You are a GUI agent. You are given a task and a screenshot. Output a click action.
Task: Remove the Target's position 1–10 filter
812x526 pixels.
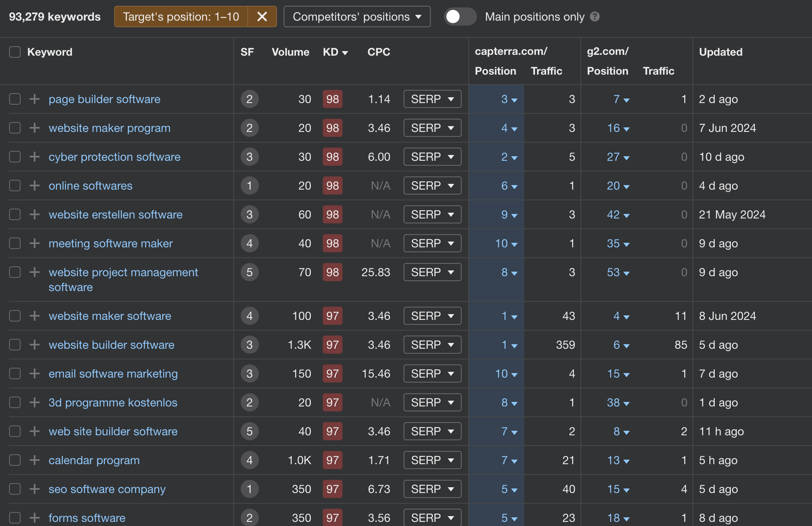pyautogui.click(x=262, y=16)
